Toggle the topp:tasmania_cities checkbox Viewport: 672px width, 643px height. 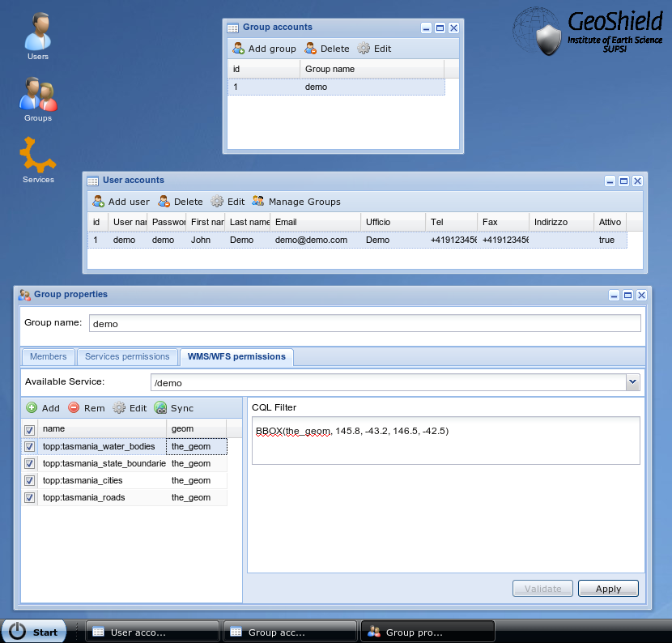coord(30,481)
